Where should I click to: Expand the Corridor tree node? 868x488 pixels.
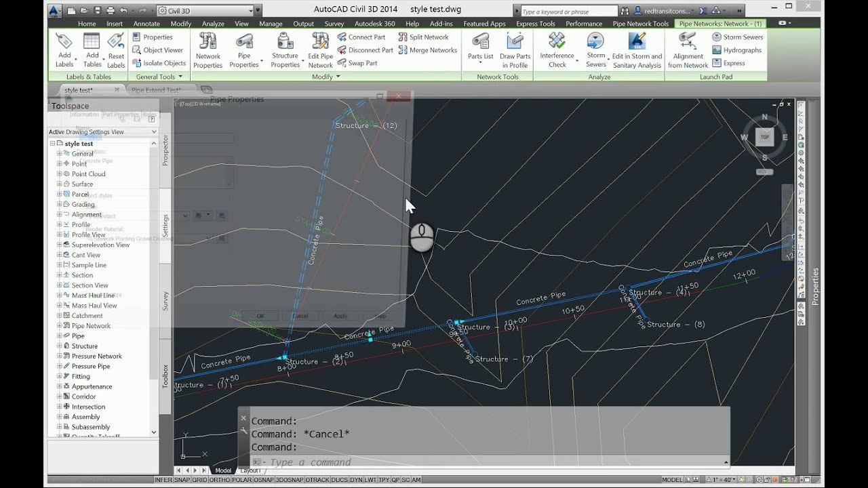(59, 396)
